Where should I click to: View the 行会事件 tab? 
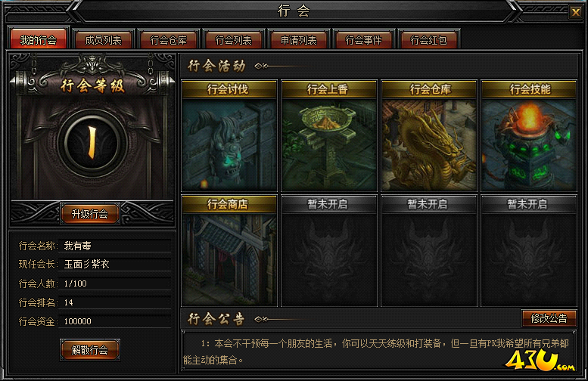[x=364, y=40]
